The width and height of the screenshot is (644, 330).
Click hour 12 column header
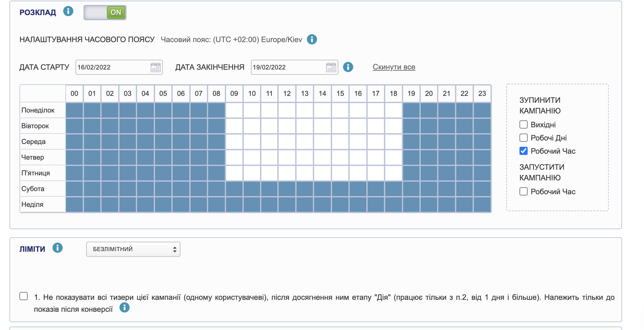(287, 93)
